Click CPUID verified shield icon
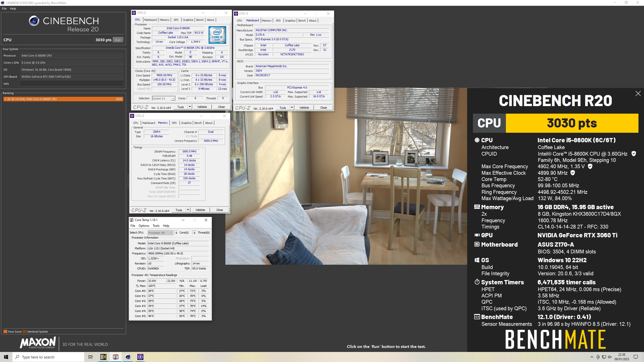Image resolution: width=644 pixels, height=362 pixels. click(x=634, y=154)
